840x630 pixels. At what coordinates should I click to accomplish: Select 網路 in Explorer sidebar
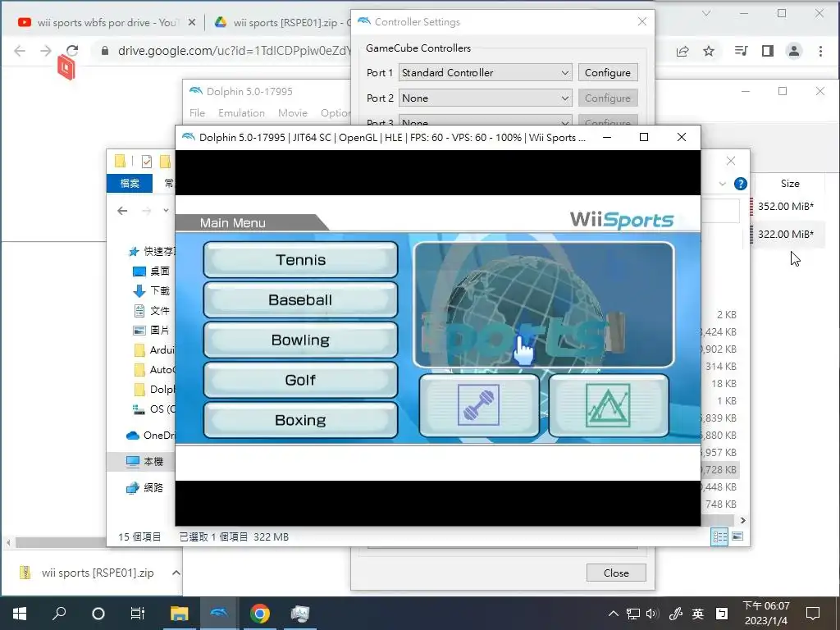tap(144, 487)
